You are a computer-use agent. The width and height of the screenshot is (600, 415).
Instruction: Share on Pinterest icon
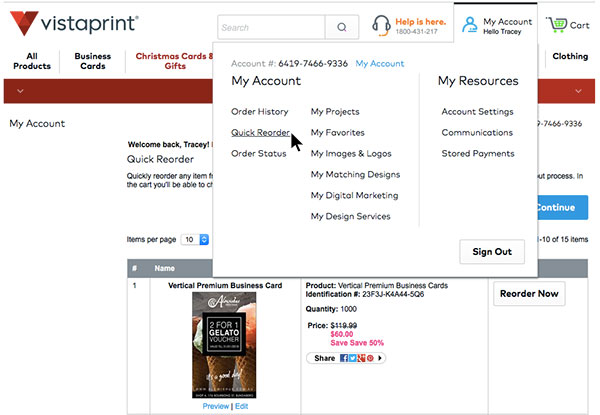(370, 358)
